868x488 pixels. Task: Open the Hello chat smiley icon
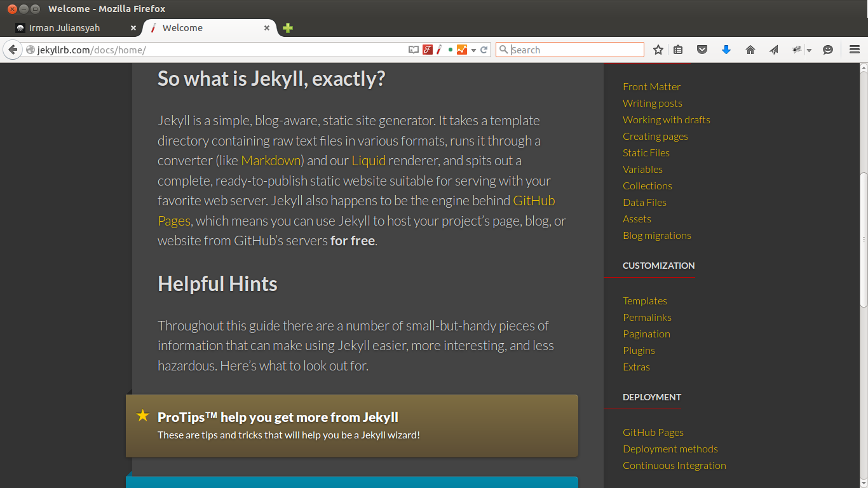(828, 50)
